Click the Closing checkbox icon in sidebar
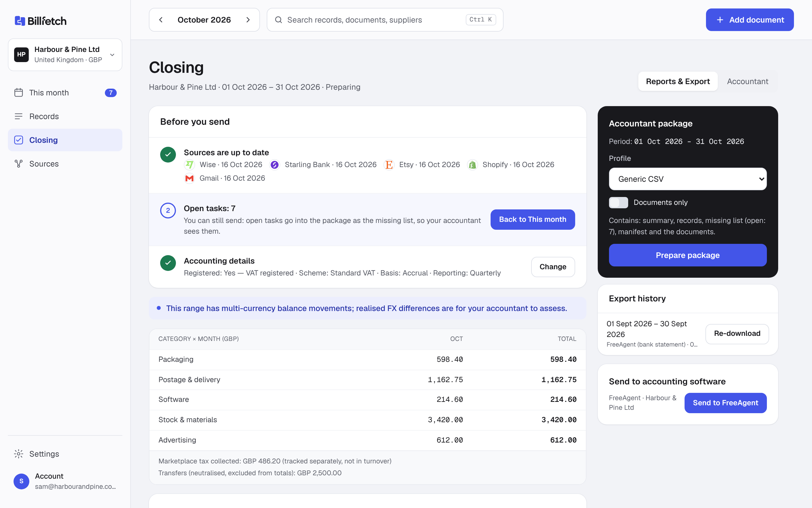The image size is (812, 508). (x=18, y=140)
